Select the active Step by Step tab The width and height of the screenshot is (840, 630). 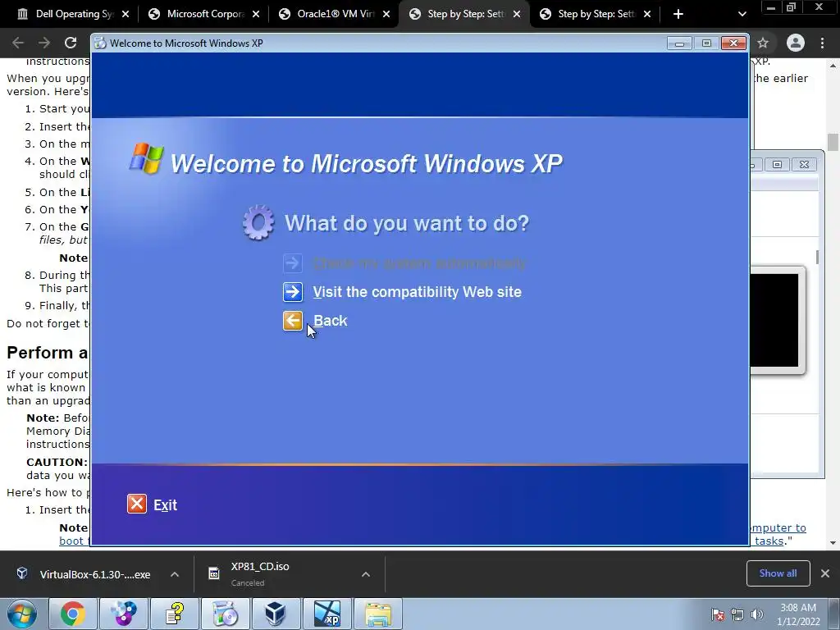point(464,14)
